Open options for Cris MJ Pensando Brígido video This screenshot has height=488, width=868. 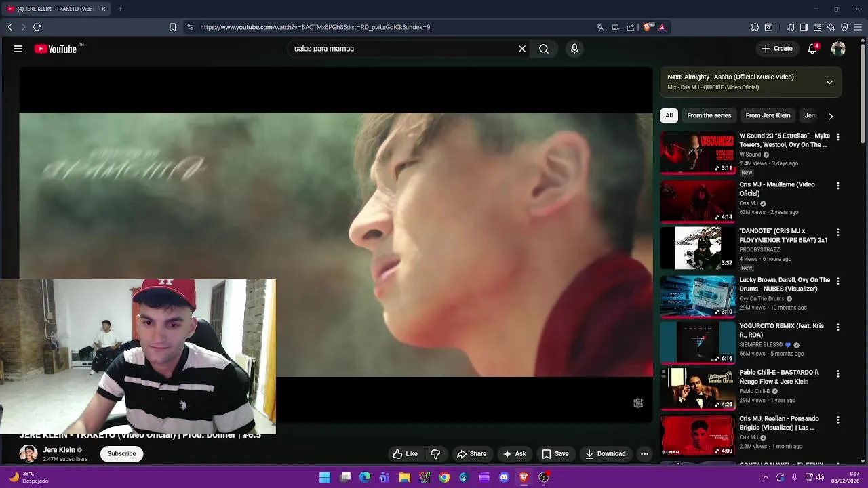pos(838,420)
